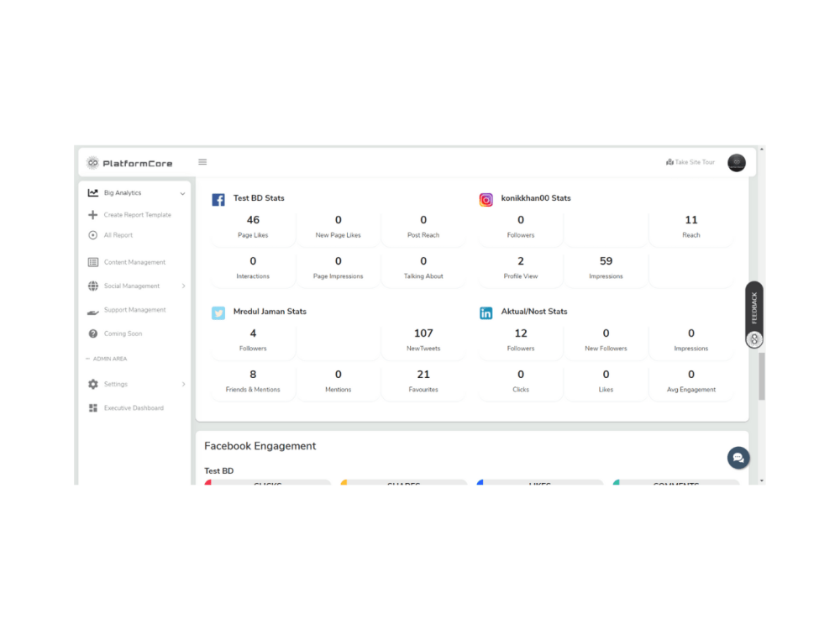Select the 59 Impressions stat card
This screenshot has width=840, height=630.
pyautogui.click(x=606, y=269)
